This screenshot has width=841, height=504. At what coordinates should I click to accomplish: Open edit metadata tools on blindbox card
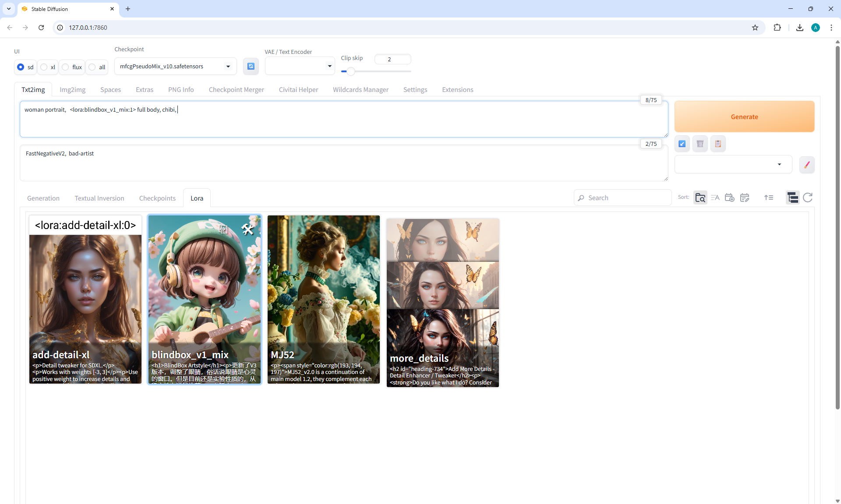click(x=247, y=229)
